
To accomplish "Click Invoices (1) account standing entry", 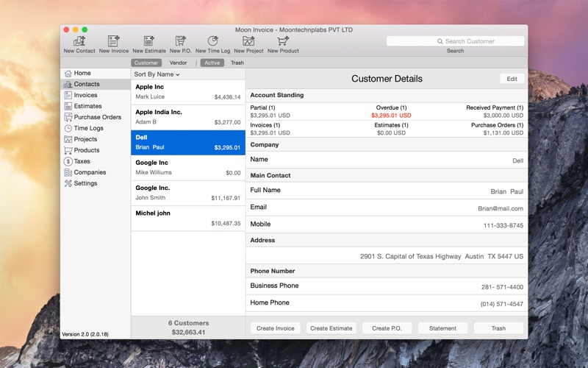I will (270, 129).
